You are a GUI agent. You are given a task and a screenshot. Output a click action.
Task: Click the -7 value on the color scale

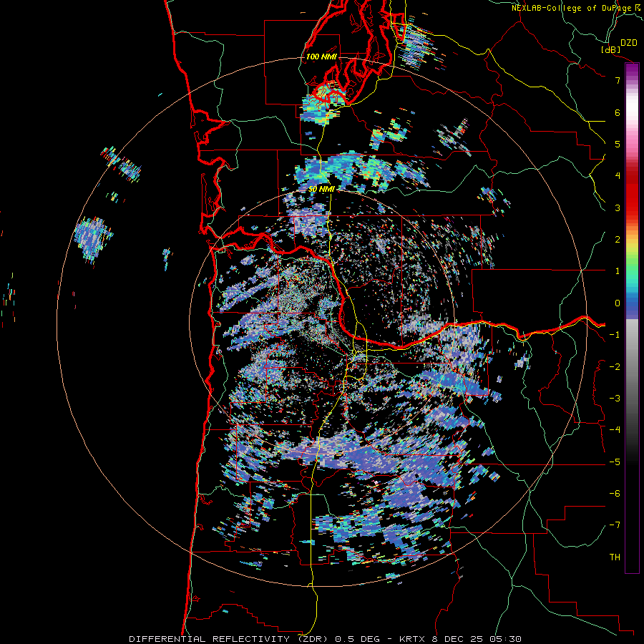(615, 525)
